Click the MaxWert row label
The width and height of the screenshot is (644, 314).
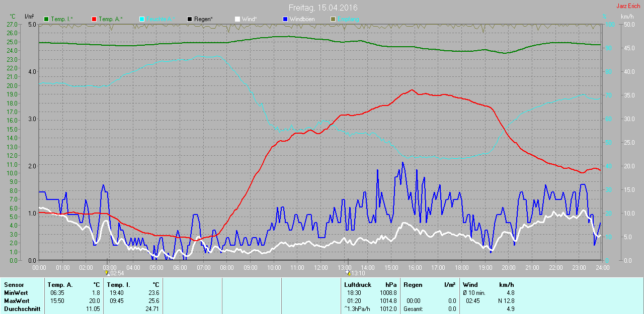[15, 301]
